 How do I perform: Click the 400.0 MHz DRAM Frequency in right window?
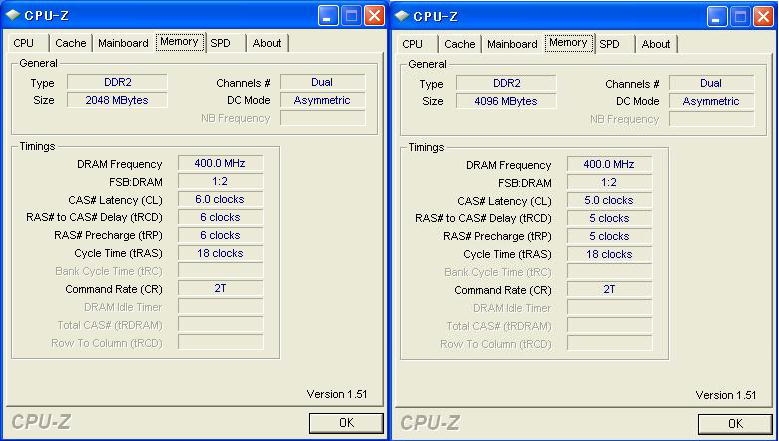[610, 164]
